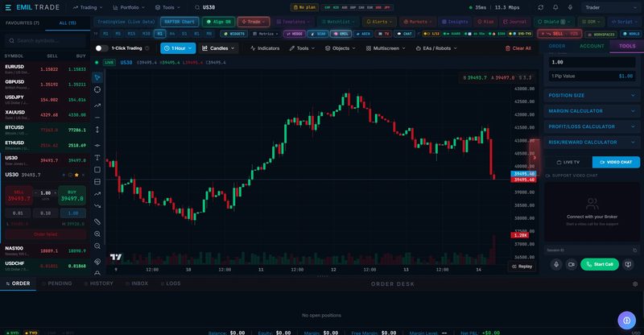Image resolution: width=644 pixels, height=335 pixels.
Task: Open the Candles chart type dropdown
Action: click(218, 48)
